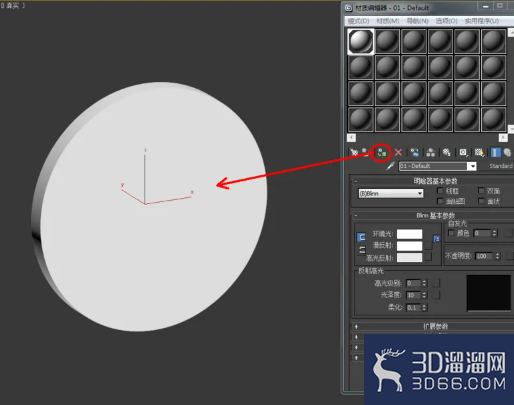Click the self-illumination value spinner arrows
The width and height of the screenshot is (514, 405).
tap(494, 233)
